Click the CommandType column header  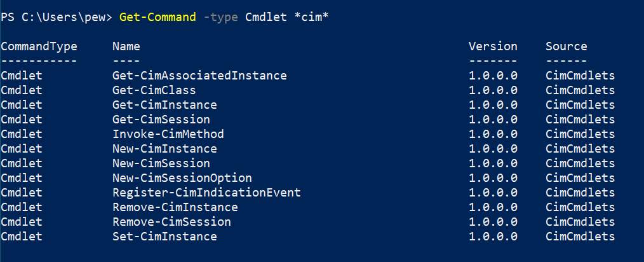point(39,46)
